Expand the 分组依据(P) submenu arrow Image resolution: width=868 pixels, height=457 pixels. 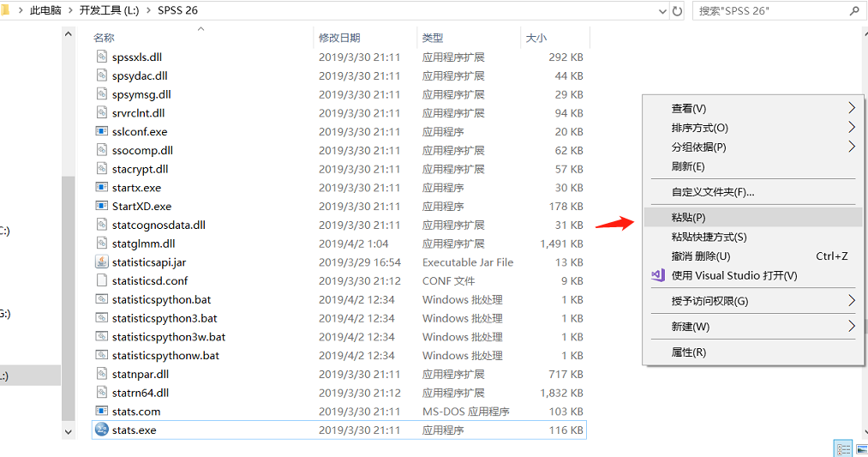[852, 147]
